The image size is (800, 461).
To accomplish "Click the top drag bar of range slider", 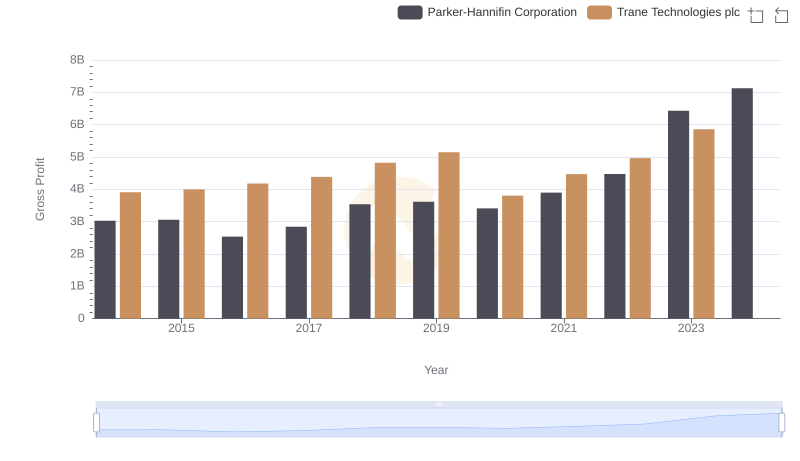I will coord(439,404).
